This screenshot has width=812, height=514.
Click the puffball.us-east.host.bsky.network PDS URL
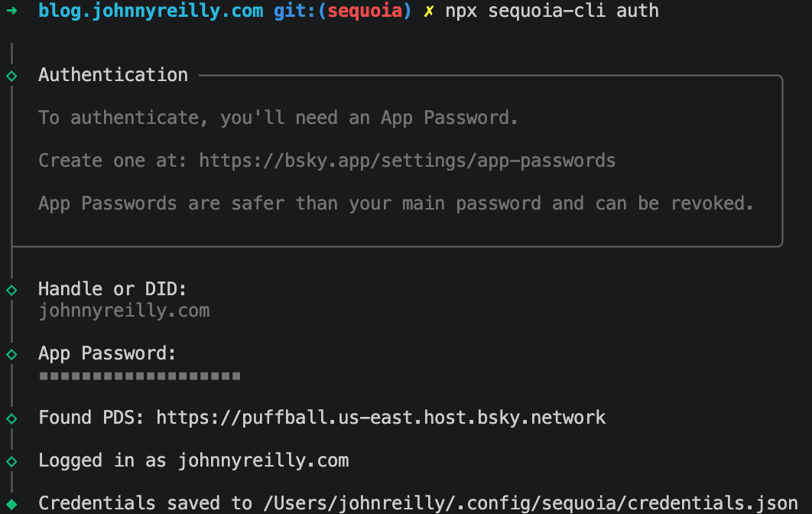pyautogui.click(x=381, y=418)
